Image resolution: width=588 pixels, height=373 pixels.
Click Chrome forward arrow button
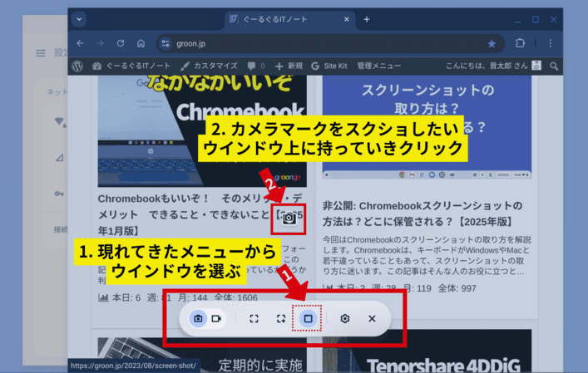pyautogui.click(x=100, y=43)
